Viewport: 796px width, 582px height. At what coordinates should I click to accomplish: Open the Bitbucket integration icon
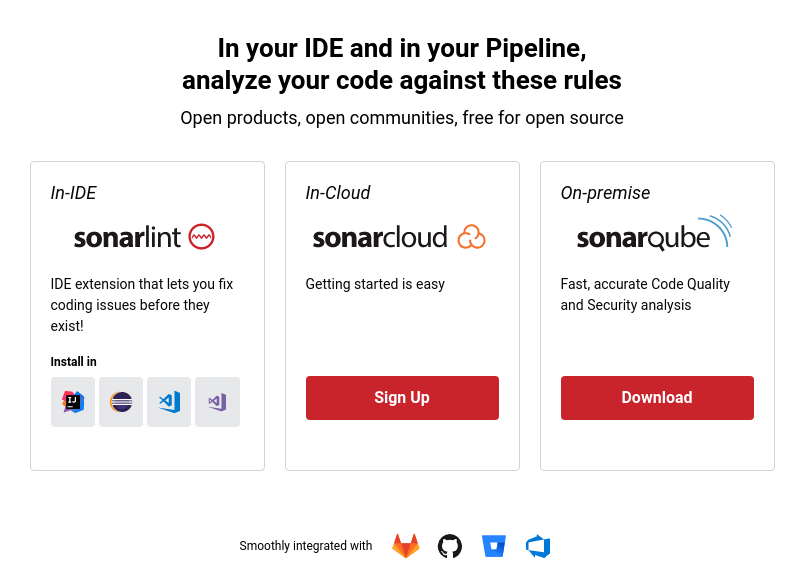[x=494, y=546]
